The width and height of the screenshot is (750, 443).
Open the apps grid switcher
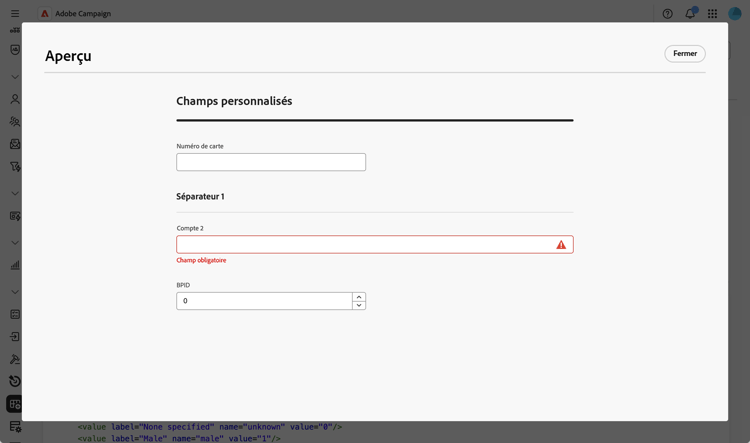pyautogui.click(x=712, y=14)
